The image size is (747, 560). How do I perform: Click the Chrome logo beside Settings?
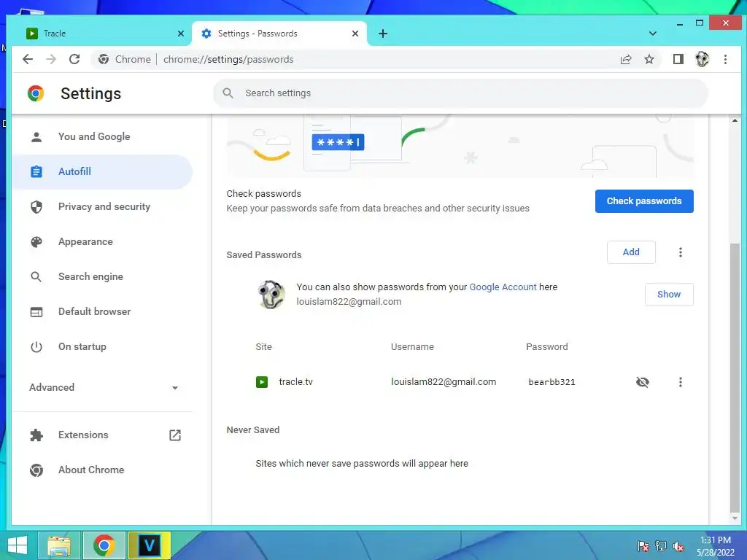coord(36,93)
